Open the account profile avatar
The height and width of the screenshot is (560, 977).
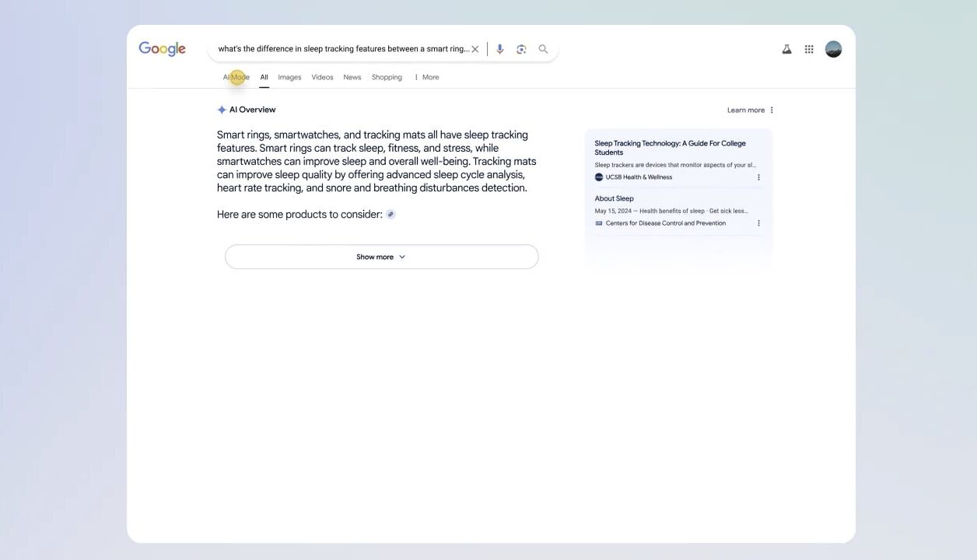click(833, 49)
